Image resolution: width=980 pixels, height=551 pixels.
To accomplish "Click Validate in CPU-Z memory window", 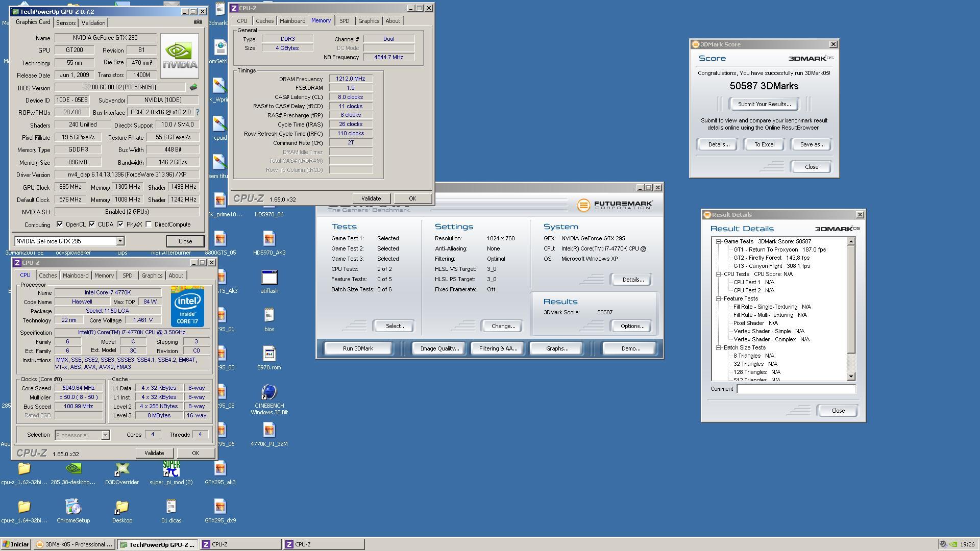I will coord(371,198).
